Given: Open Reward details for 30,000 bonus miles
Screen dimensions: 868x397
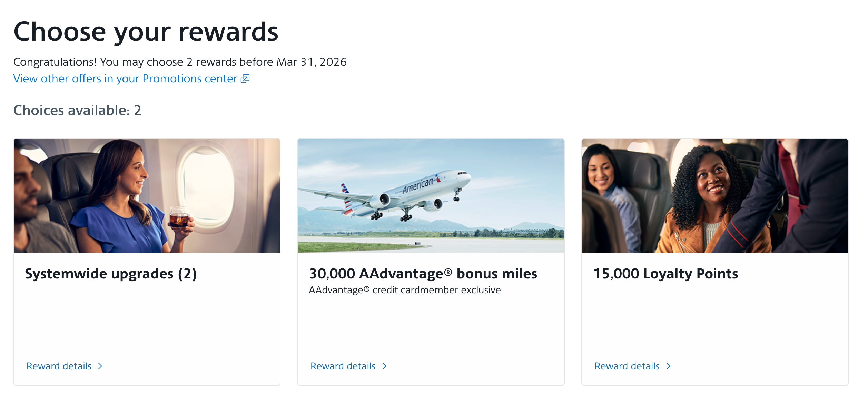Looking at the screenshot, I should click(343, 366).
